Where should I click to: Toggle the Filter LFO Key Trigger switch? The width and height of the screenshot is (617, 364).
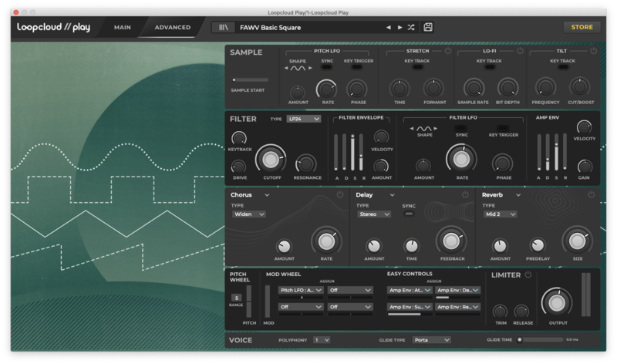click(503, 127)
